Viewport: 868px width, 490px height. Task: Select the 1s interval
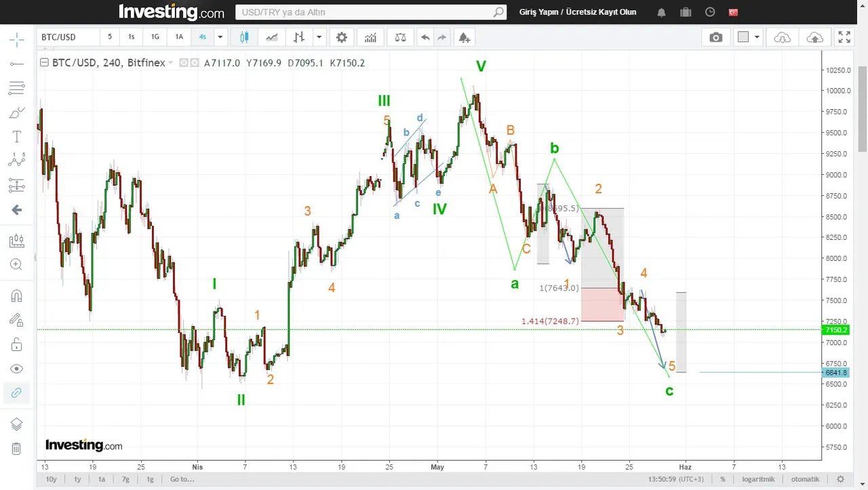click(x=132, y=37)
